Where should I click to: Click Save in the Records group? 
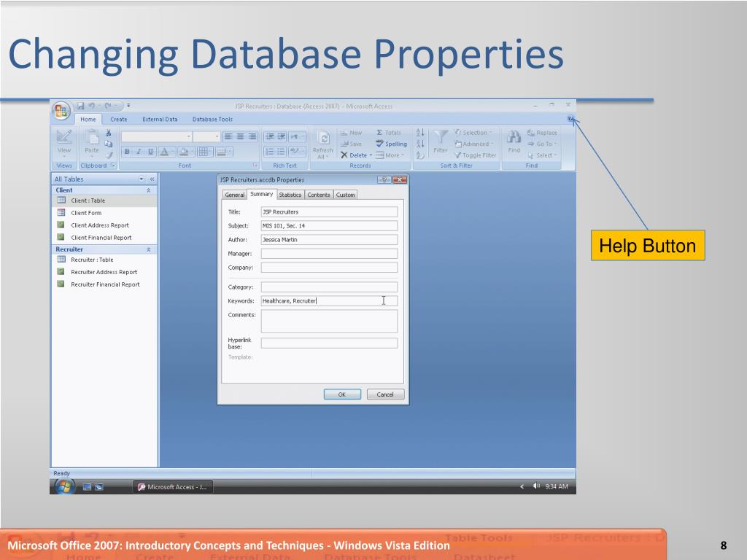pos(351,144)
